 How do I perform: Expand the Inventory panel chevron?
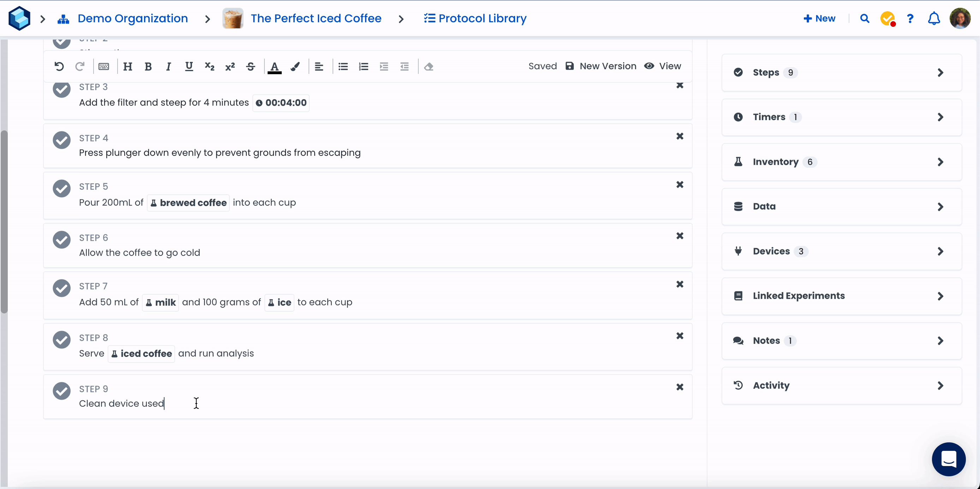[940, 162]
